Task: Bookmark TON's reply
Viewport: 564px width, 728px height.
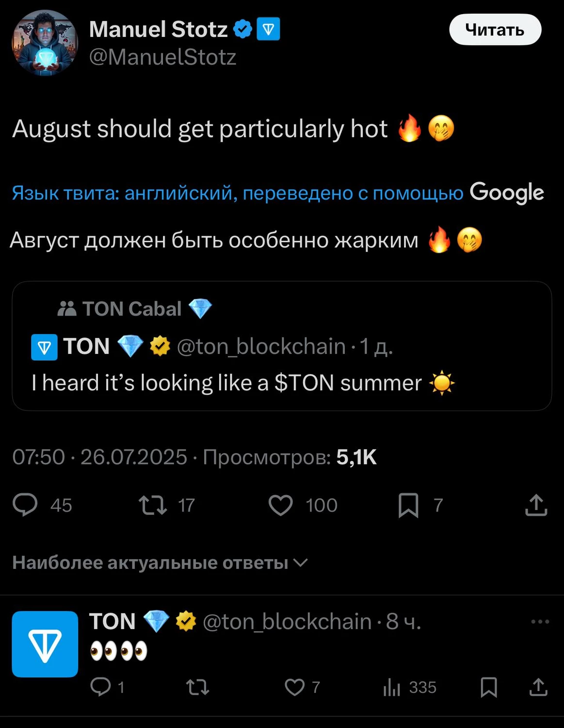Action: click(x=489, y=687)
